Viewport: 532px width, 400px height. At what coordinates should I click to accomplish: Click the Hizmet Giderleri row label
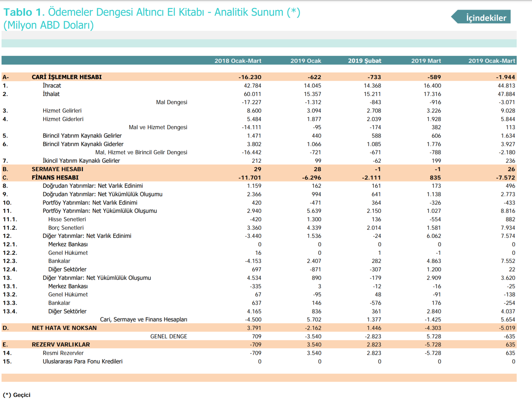click(63, 119)
